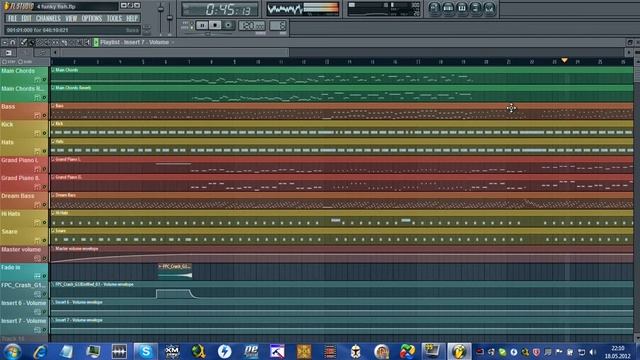Mute the Snare track
Image resolution: width=640 pixels, height=360 pixels.
(x=44, y=240)
